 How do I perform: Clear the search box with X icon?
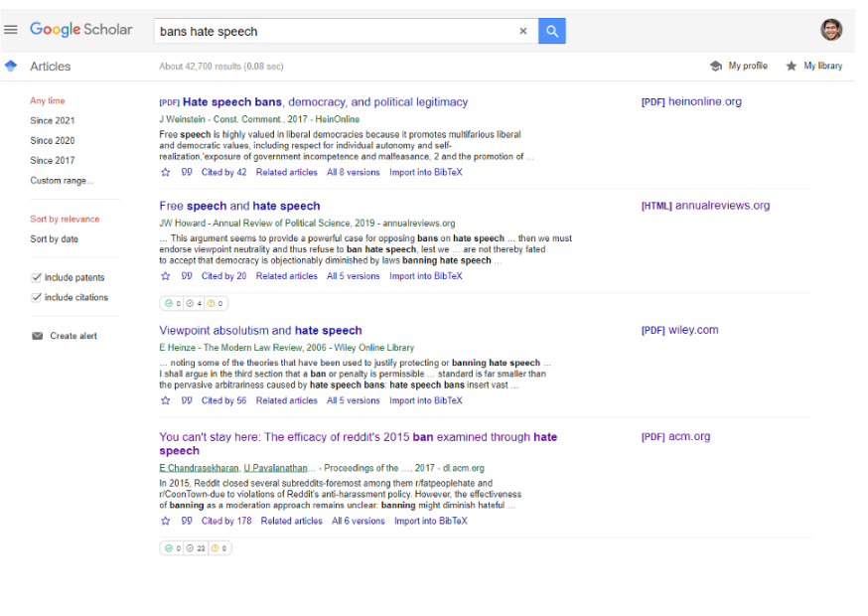(x=523, y=31)
